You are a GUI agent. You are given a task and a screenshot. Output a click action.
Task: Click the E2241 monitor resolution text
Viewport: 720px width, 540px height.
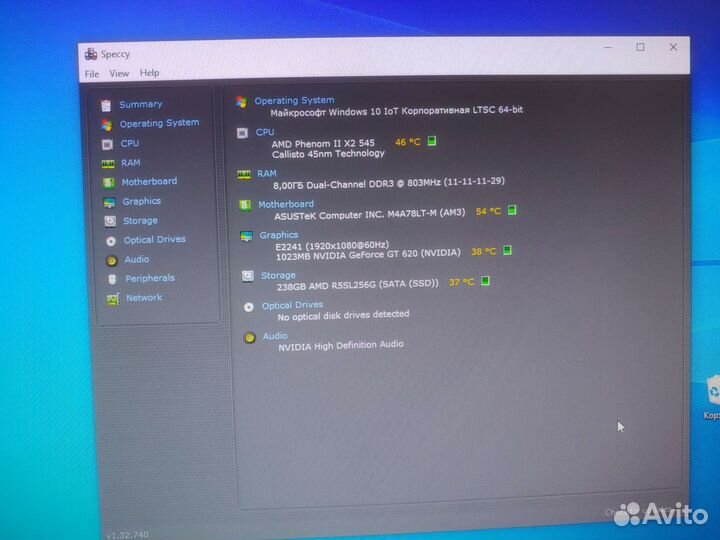(x=332, y=245)
